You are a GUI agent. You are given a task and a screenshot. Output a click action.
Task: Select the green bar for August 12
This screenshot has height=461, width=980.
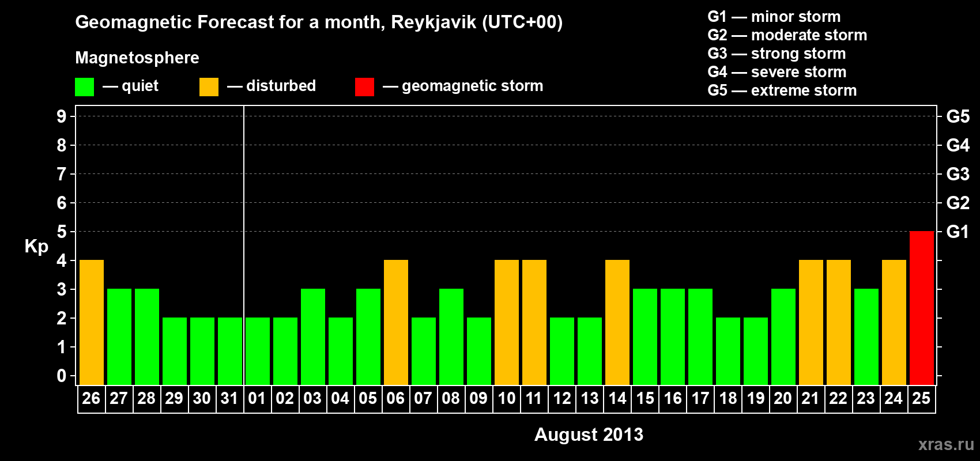(562, 351)
